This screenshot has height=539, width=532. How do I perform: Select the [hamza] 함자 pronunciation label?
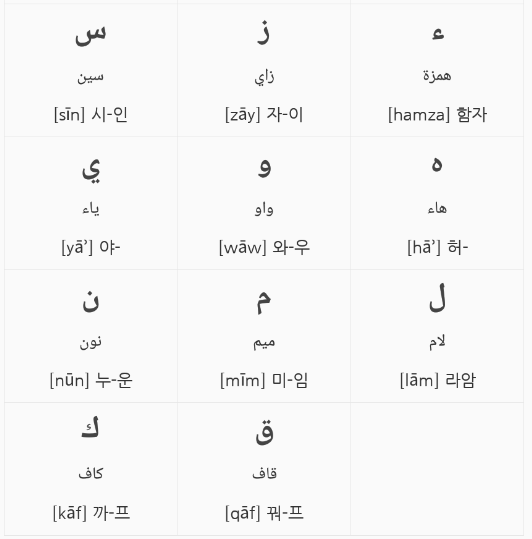pos(437,114)
